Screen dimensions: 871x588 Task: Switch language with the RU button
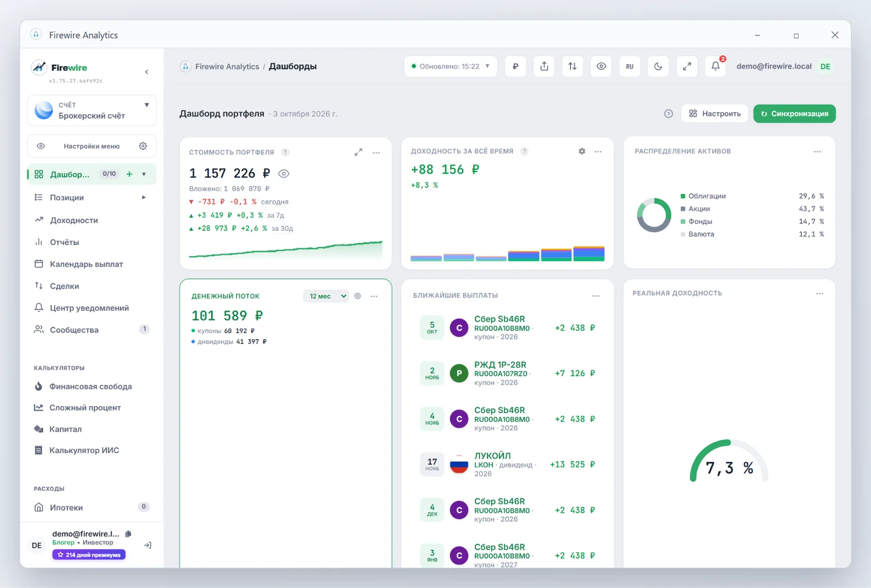pos(630,66)
